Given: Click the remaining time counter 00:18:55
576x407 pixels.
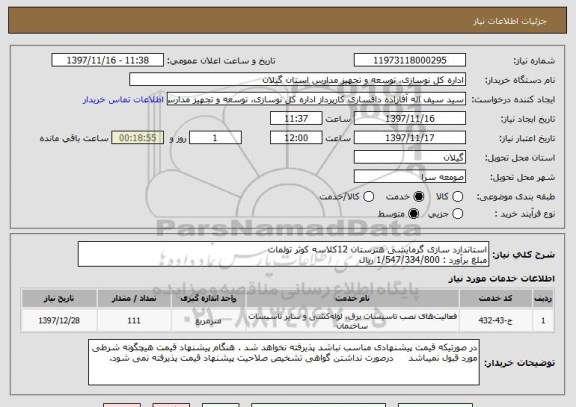Looking at the screenshot, I should [x=137, y=138].
